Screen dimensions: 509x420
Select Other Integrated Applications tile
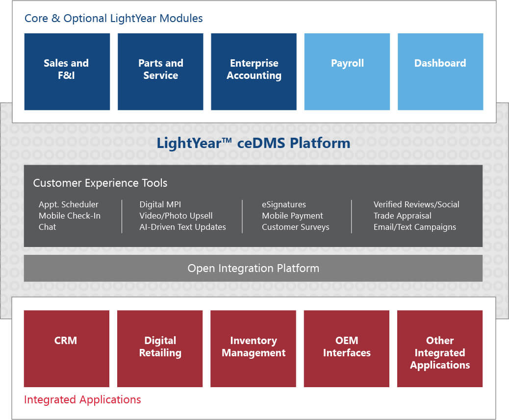click(x=440, y=348)
